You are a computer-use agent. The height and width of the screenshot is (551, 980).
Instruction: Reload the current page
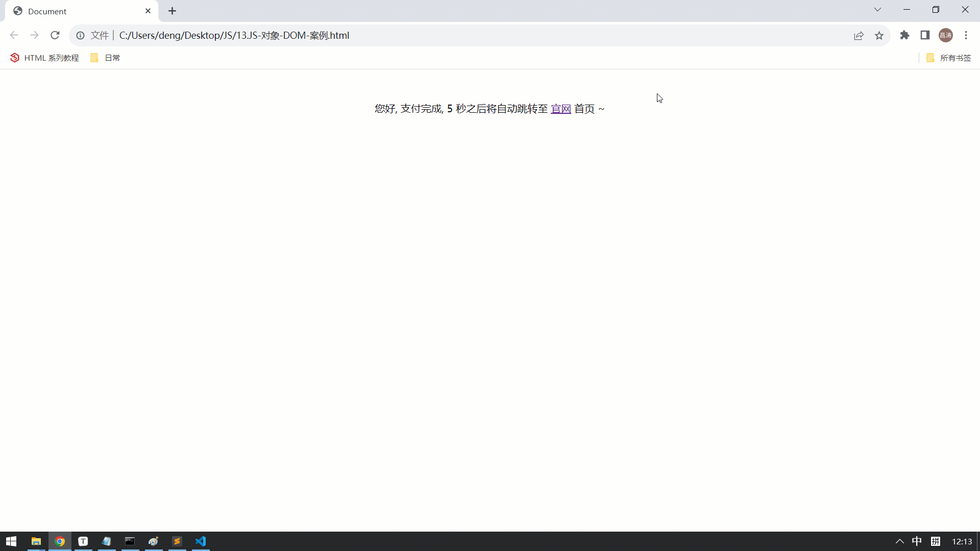[55, 35]
